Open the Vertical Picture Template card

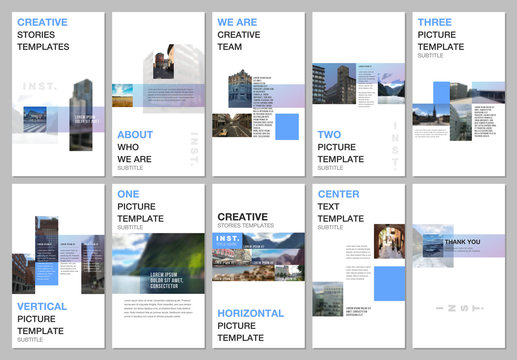(58, 266)
